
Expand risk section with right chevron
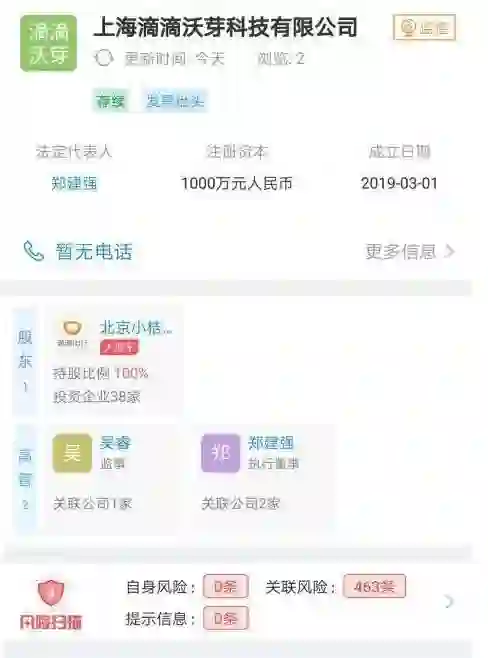coord(449,601)
